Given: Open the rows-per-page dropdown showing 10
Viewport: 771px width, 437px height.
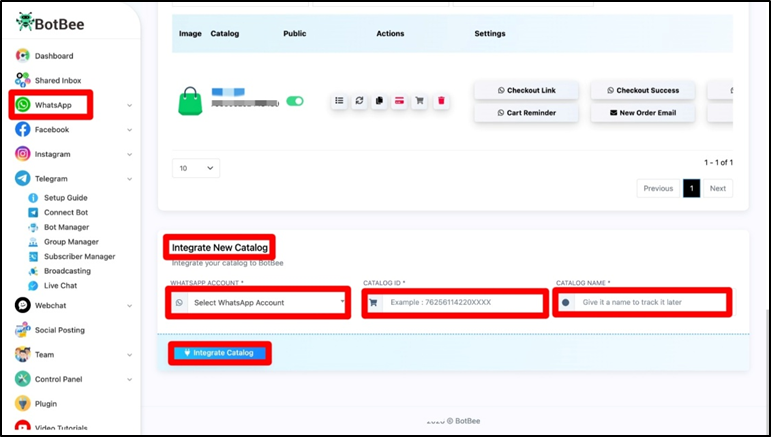Looking at the screenshot, I should [x=196, y=168].
